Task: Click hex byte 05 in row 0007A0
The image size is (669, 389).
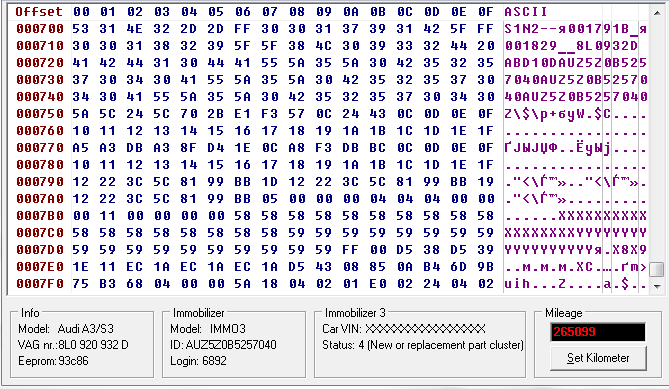Action: [x=270, y=199]
